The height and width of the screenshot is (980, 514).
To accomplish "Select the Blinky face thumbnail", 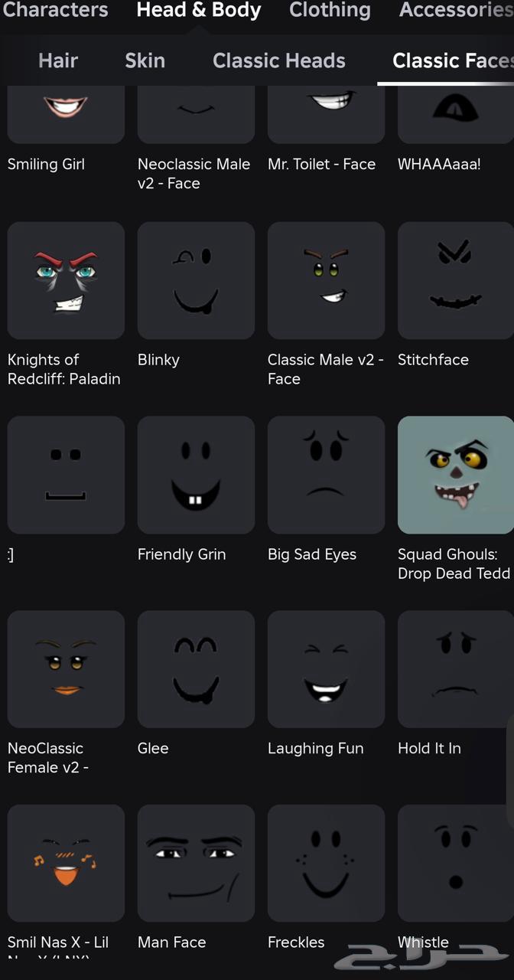I will pyautogui.click(x=196, y=280).
